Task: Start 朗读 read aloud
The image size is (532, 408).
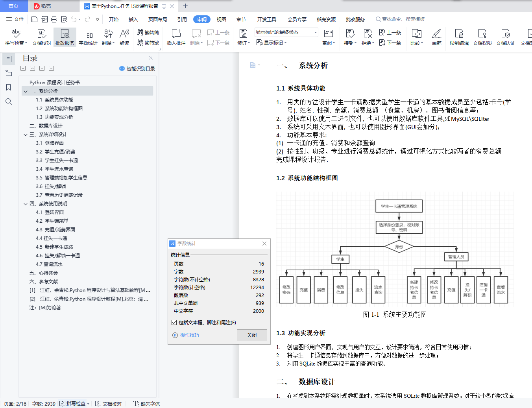Action: pyautogui.click(x=124, y=37)
